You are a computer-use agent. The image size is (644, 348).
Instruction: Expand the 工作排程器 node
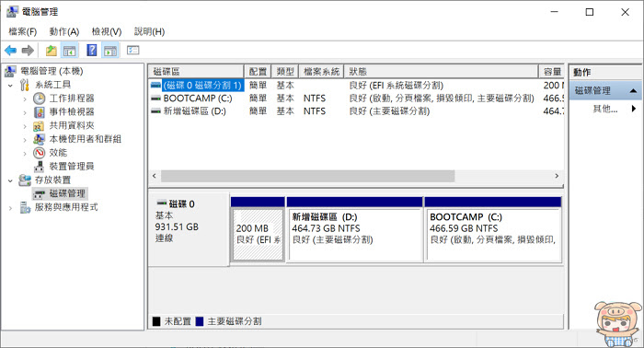click(x=25, y=99)
